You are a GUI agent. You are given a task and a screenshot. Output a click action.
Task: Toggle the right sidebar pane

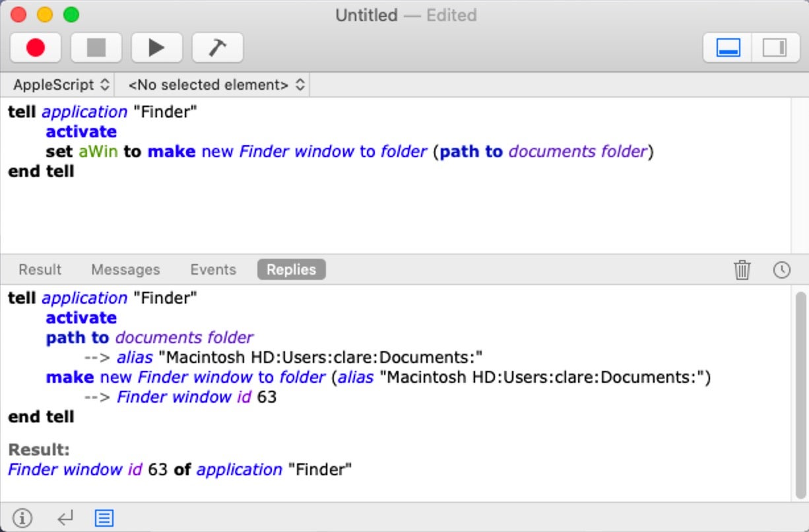(x=775, y=48)
